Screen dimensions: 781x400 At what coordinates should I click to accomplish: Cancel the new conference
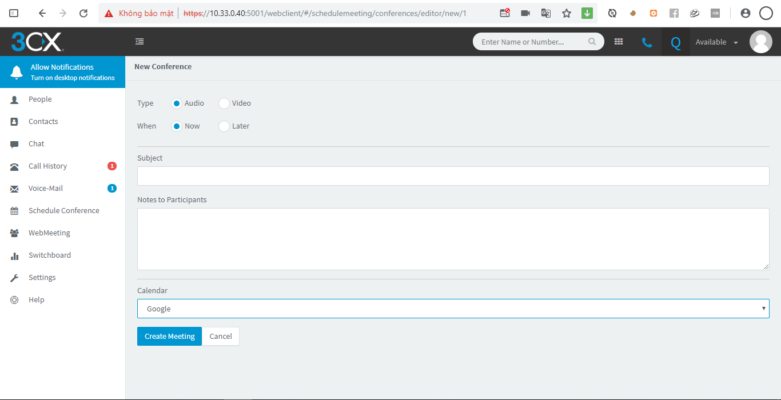[x=220, y=336]
